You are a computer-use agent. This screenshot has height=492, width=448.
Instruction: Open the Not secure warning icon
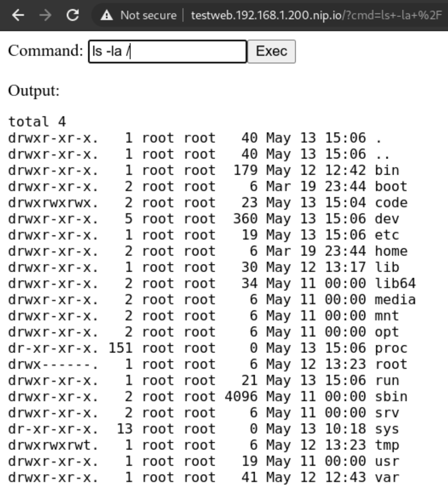click(106, 15)
